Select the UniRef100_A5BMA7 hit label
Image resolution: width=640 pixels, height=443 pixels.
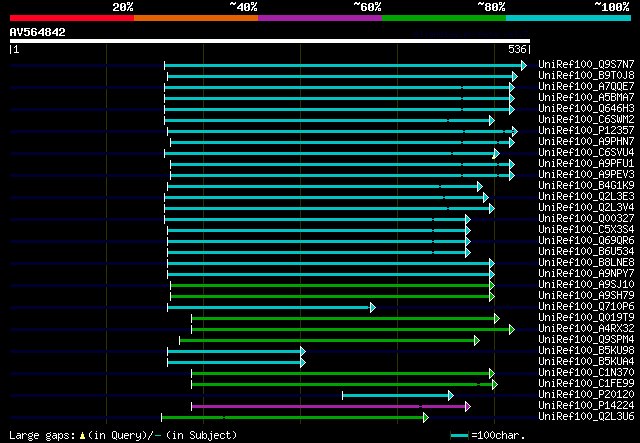[x=586, y=97]
